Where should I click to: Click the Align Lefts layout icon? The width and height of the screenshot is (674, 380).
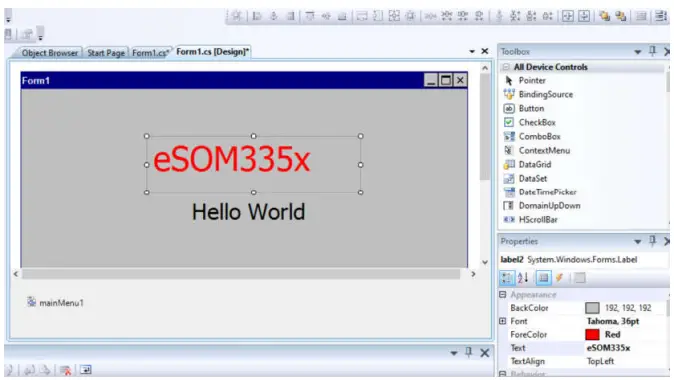257,16
